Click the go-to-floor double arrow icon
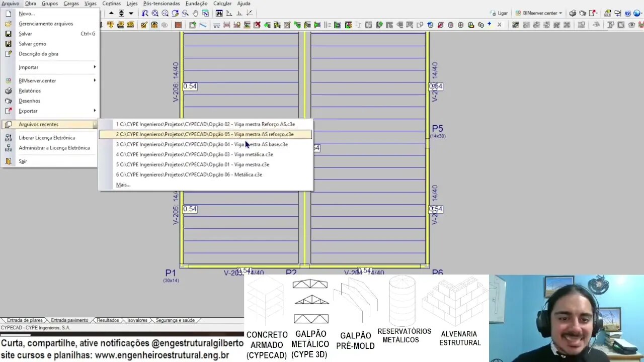 [121, 13]
